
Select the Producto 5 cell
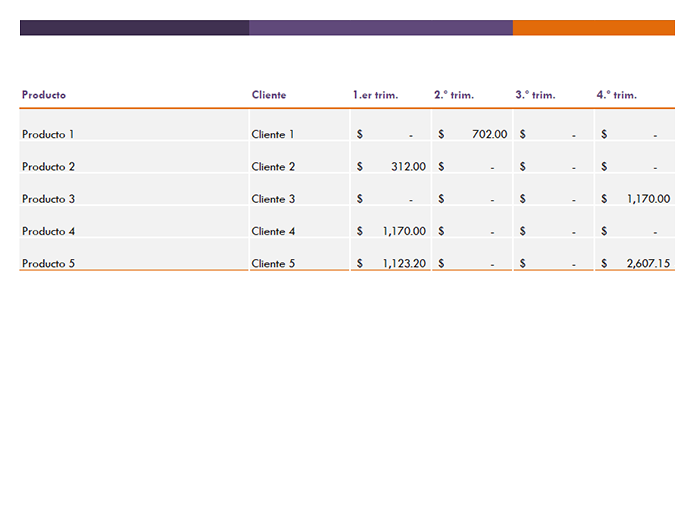48,264
